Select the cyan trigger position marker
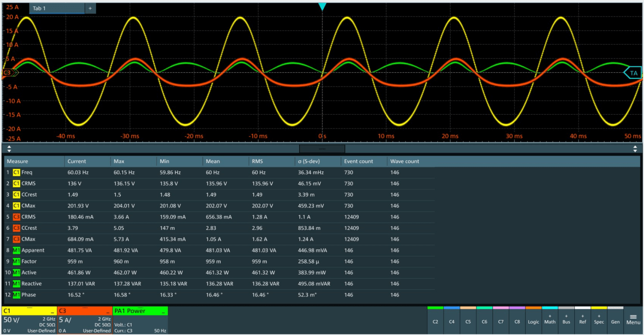 tap(322, 6)
